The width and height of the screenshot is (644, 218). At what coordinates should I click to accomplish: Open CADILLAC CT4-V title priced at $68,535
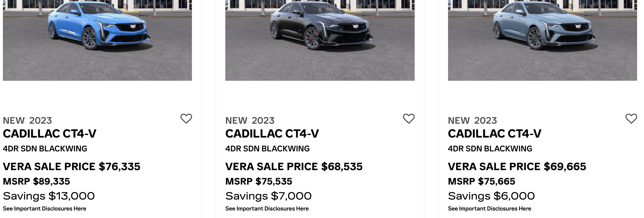(x=272, y=134)
